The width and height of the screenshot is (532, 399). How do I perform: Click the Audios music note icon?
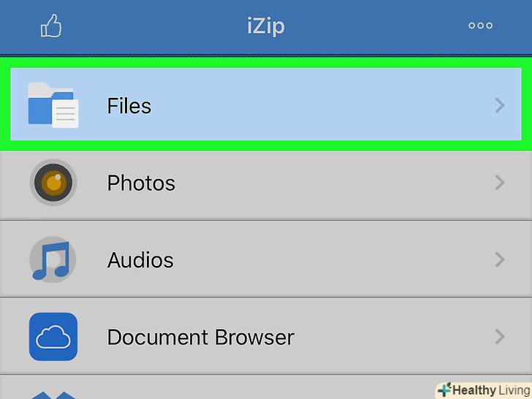[x=53, y=260]
